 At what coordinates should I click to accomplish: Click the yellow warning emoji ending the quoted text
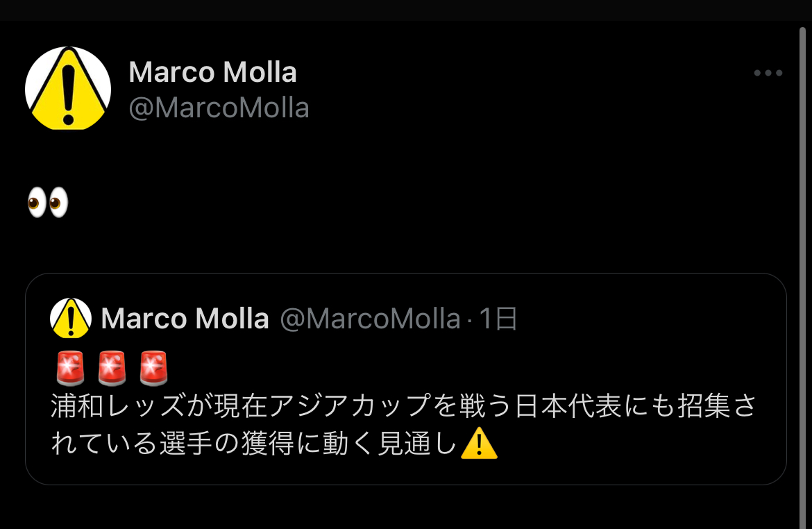479,444
